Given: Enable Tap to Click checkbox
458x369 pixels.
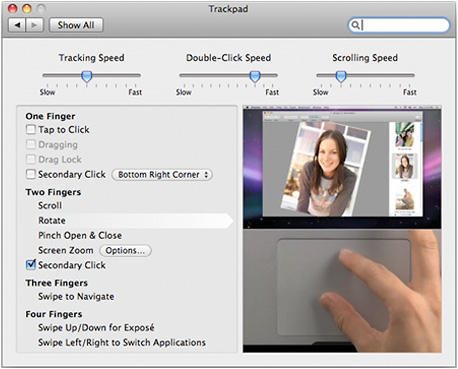Looking at the screenshot, I should tap(31, 129).
